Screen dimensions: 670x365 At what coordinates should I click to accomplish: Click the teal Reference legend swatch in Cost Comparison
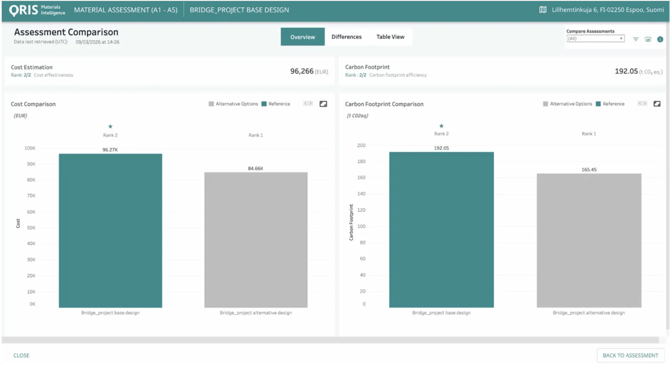[x=264, y=104]
